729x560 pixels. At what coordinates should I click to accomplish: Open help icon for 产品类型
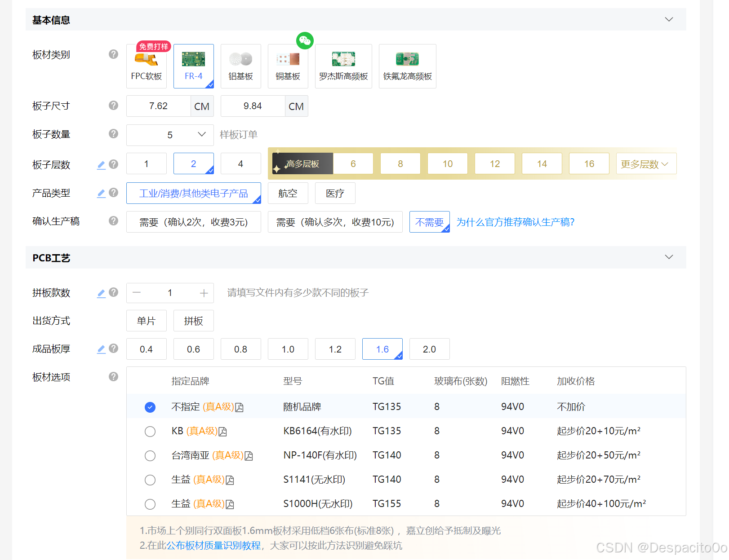114,193
